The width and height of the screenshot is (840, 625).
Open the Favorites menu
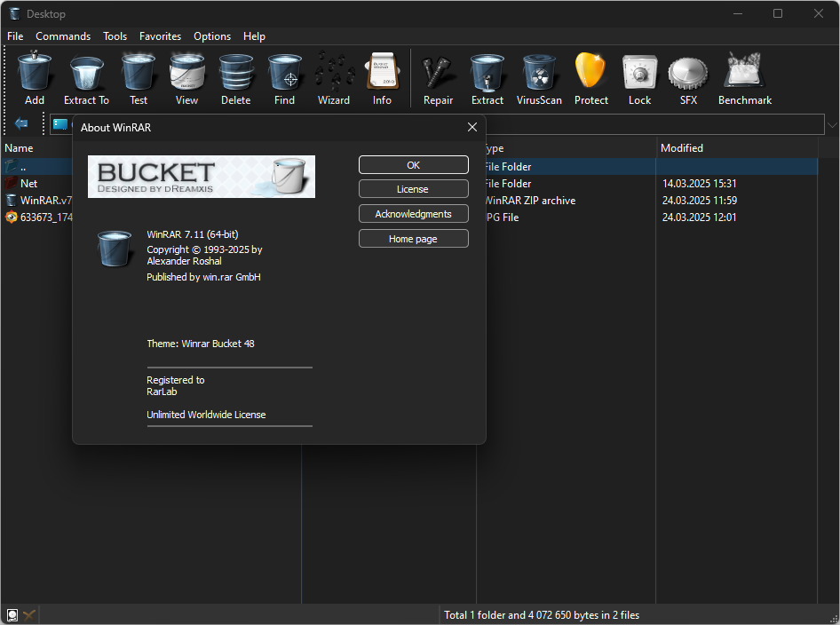coord(160,36)
